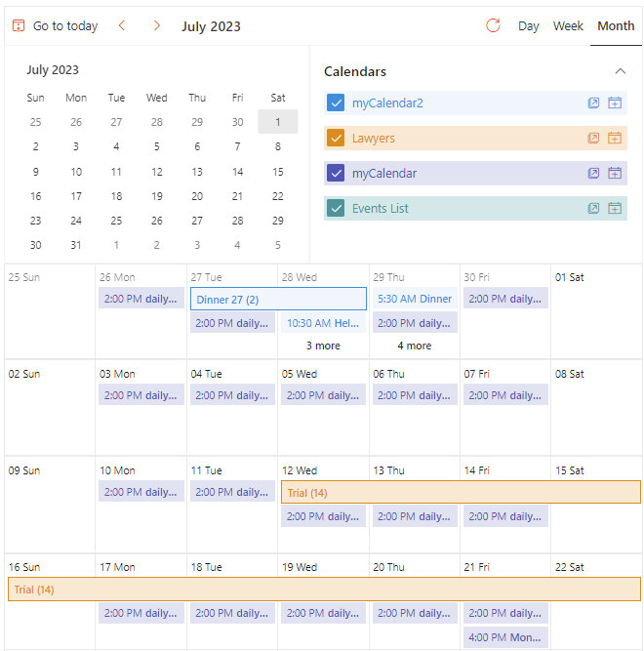The height and width of the screenshot is (651, 644).
Task: Click the myCalendar calendar name
Action: (x=384, y=173)
